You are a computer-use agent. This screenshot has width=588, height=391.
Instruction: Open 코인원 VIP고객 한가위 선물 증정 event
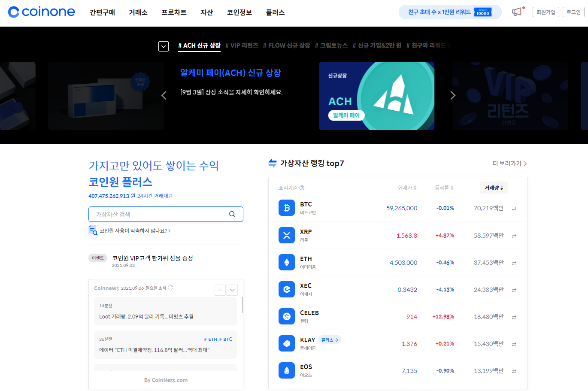[x=152, y=258]
